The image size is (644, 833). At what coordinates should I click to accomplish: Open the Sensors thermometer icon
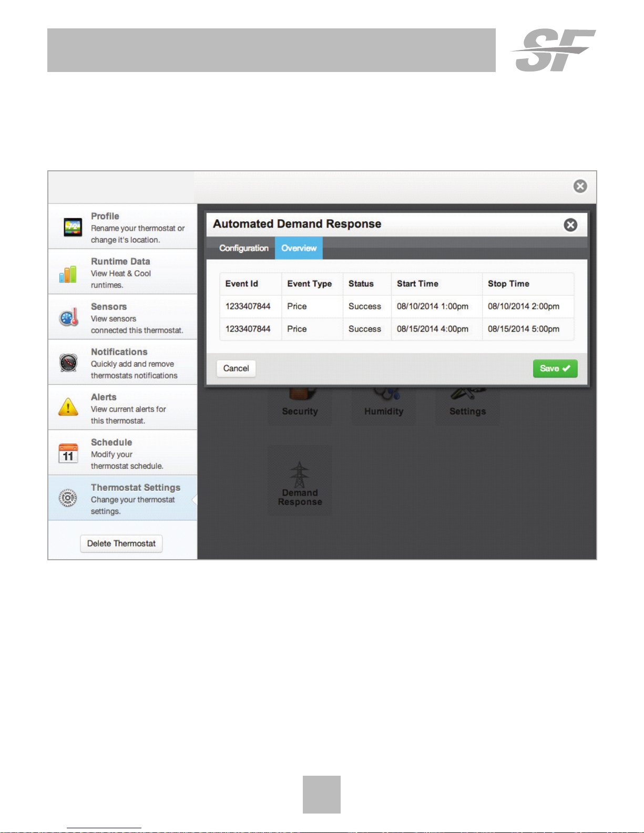tap(69, 317)
